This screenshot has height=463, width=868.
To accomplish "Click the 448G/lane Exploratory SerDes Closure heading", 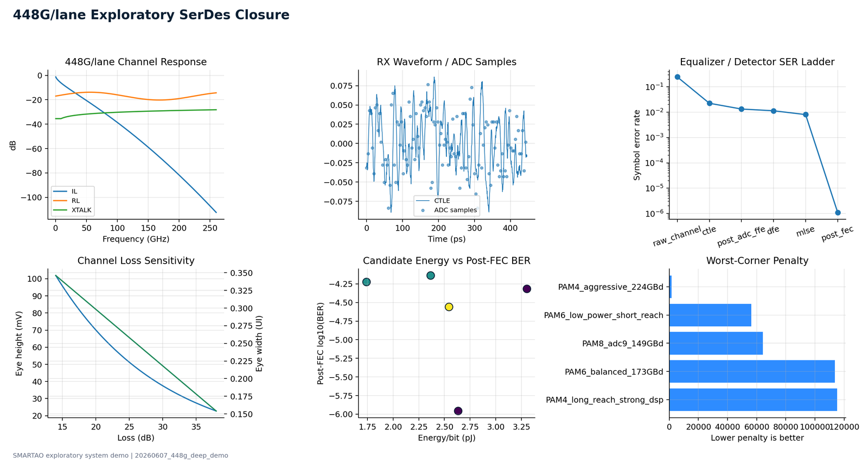I will (151, 15).
